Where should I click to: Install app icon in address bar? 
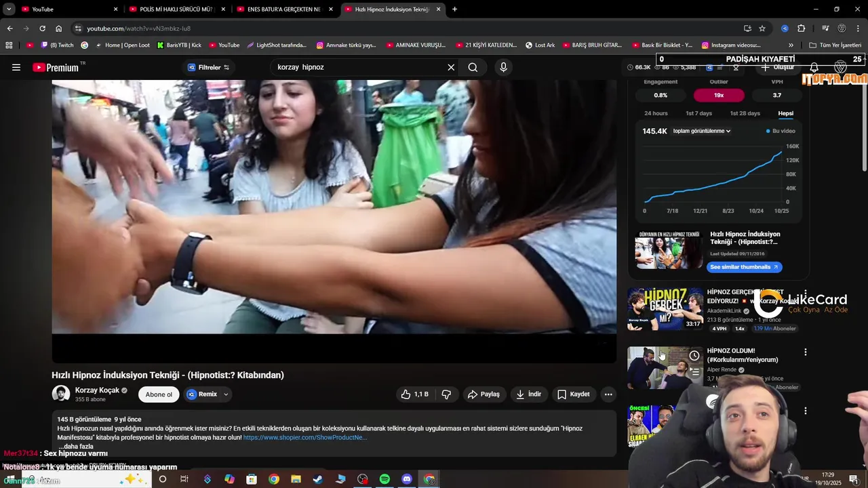point(747,28)
